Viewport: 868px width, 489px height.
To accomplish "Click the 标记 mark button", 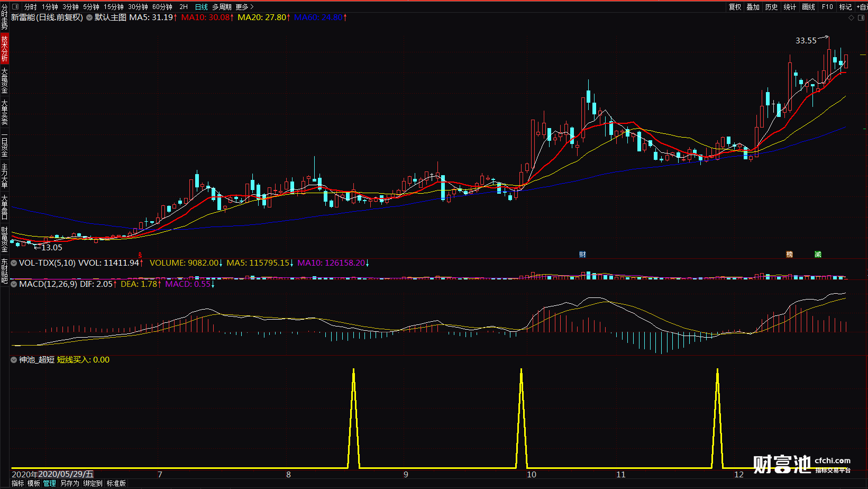I will [845, 7].
